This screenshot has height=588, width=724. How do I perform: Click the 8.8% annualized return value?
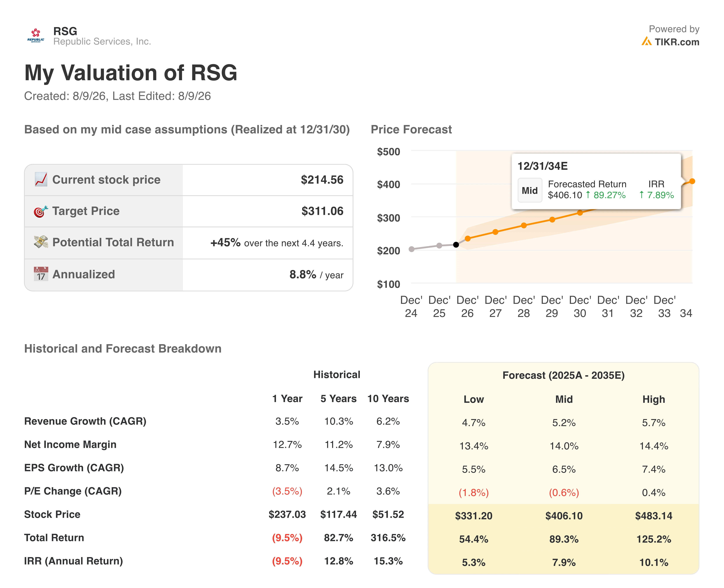pyautogui.click(x=303, y=274)
